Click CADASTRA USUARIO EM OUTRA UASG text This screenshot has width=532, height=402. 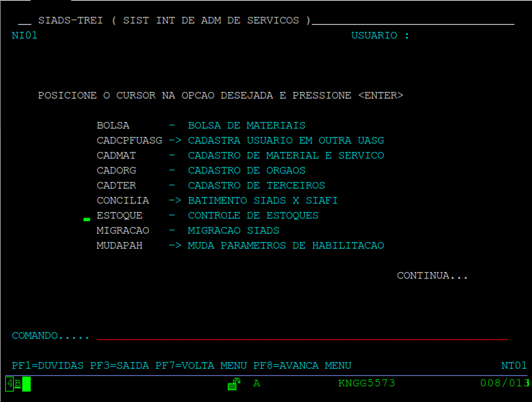(x=286, y=140)
